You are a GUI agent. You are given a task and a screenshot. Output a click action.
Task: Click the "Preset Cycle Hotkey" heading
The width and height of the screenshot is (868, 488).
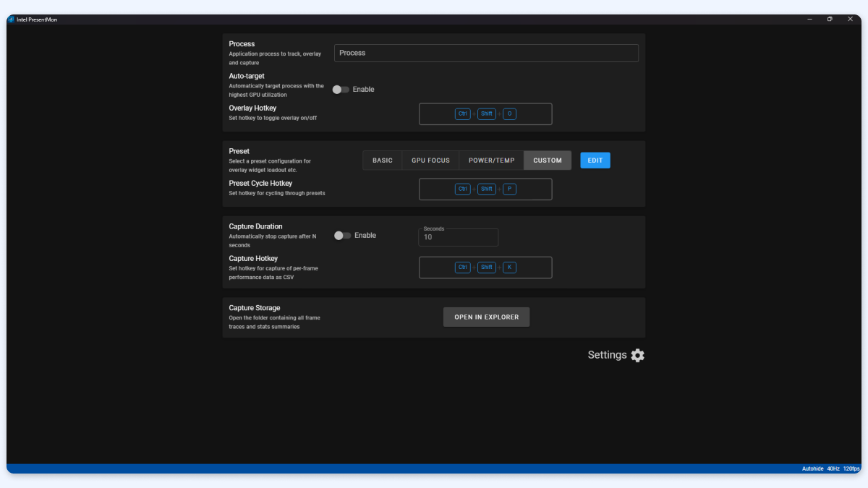click(x=260, y=184)
